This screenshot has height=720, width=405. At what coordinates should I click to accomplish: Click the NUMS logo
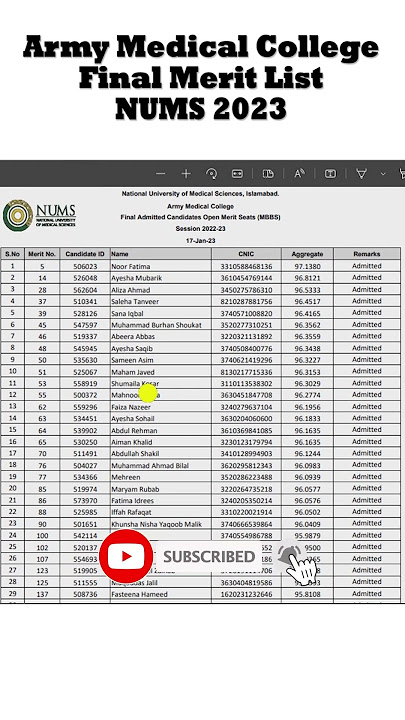[39, 215]
